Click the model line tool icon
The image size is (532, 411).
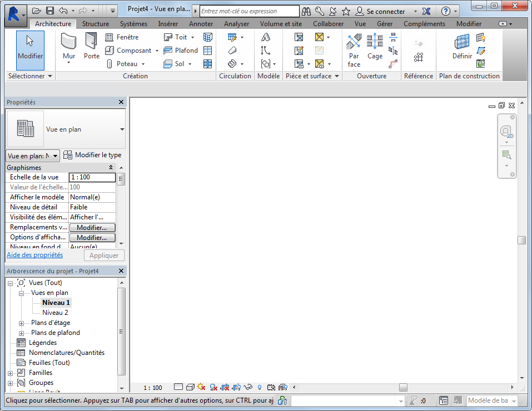pos(266,51)
